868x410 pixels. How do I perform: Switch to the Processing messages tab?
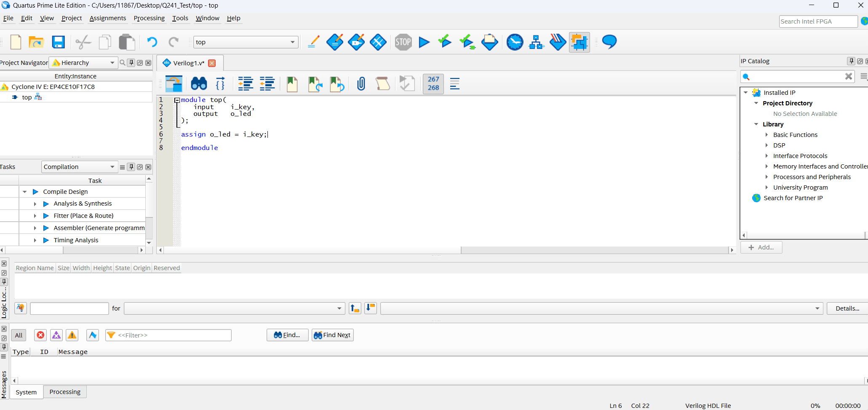tap(65, 392)
